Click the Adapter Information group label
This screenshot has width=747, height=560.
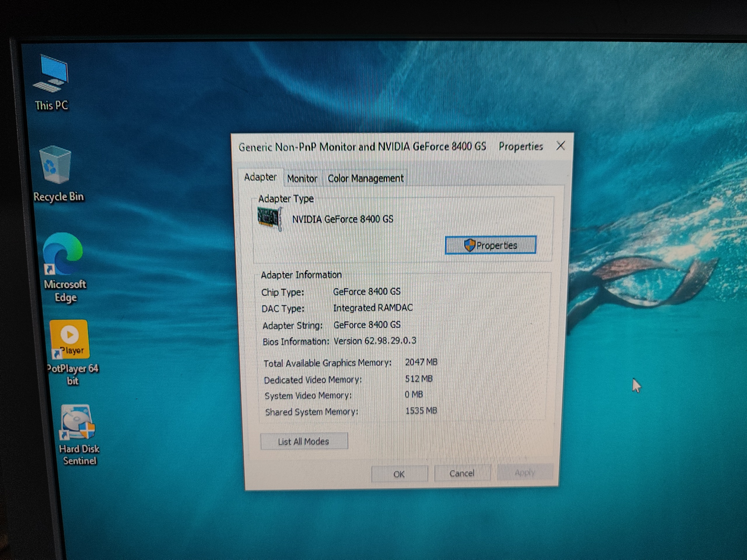pyautogui.click(x=301, y=275)
